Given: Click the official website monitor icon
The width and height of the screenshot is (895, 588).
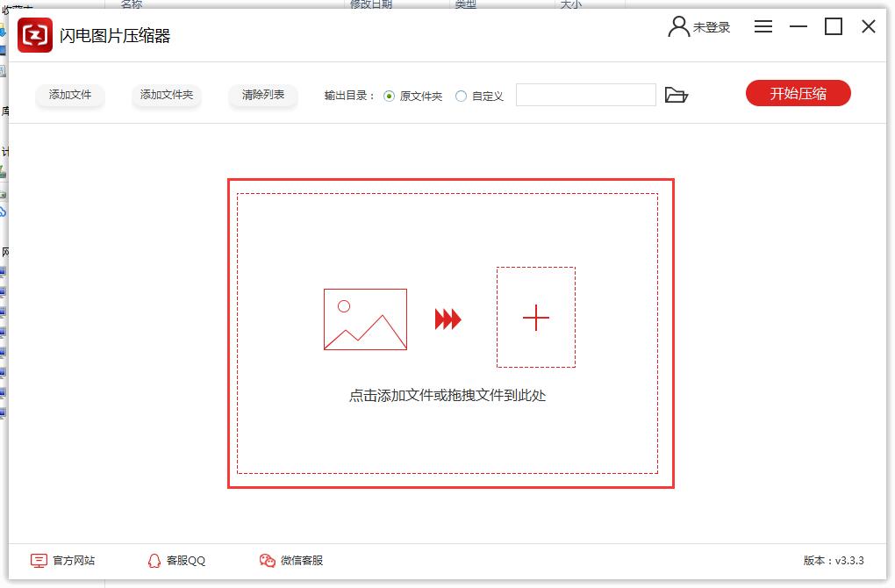Looking at the screenshot, I should (x=39, y=560).
